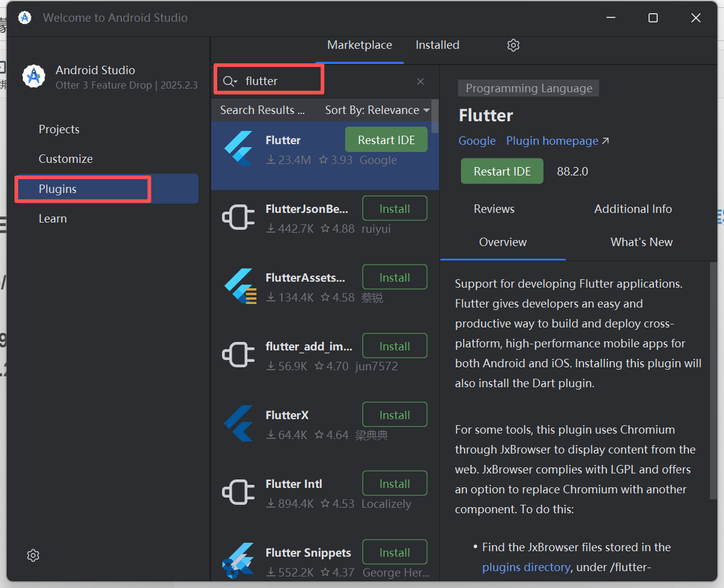Click the Otter 3 Feature Drop version text
The width and height of the screenshot is (724, 588).
(x=127, y=85)
